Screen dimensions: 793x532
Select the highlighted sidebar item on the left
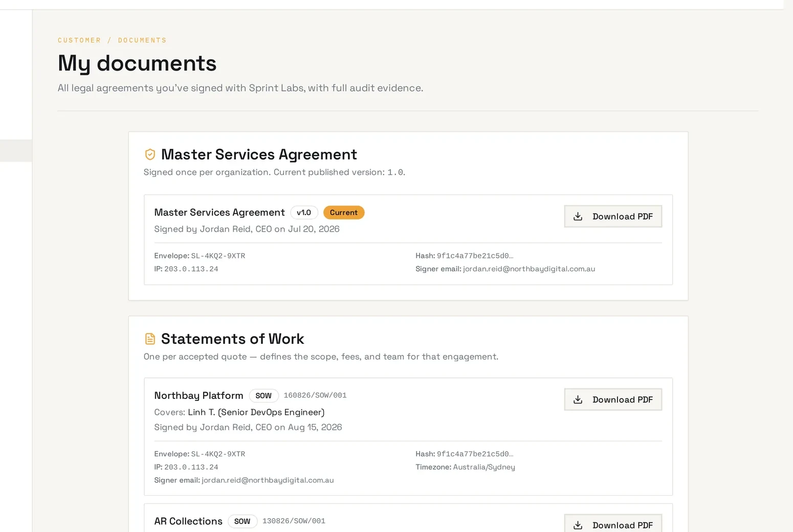coord(16,150)
